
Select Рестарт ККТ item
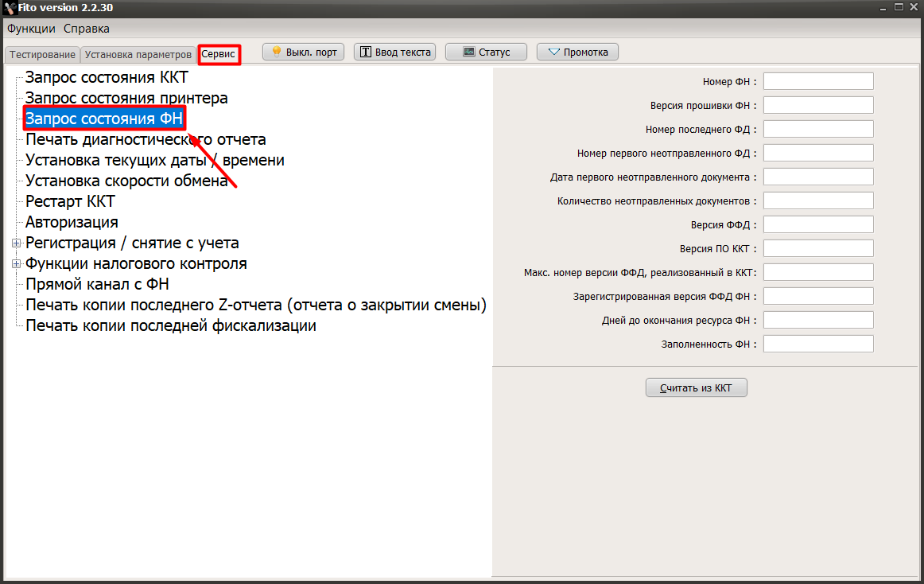click(70, 201)
